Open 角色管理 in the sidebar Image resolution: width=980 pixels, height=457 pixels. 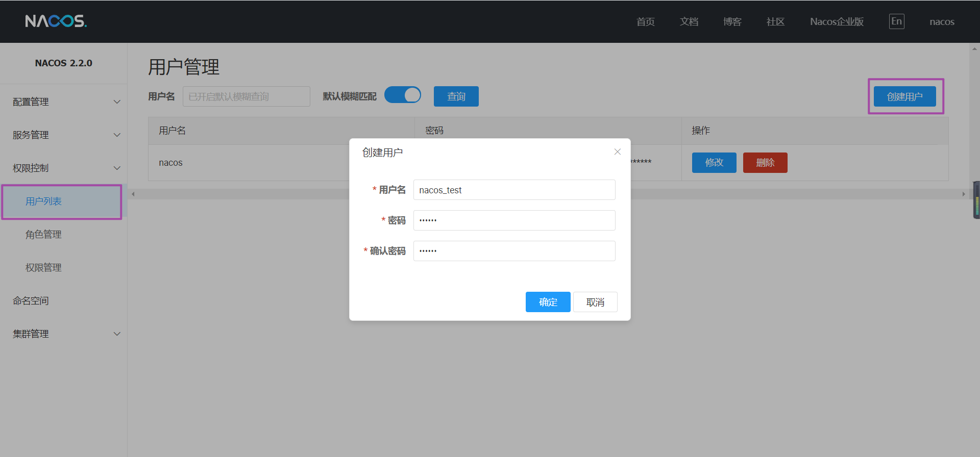pos(44,235)
